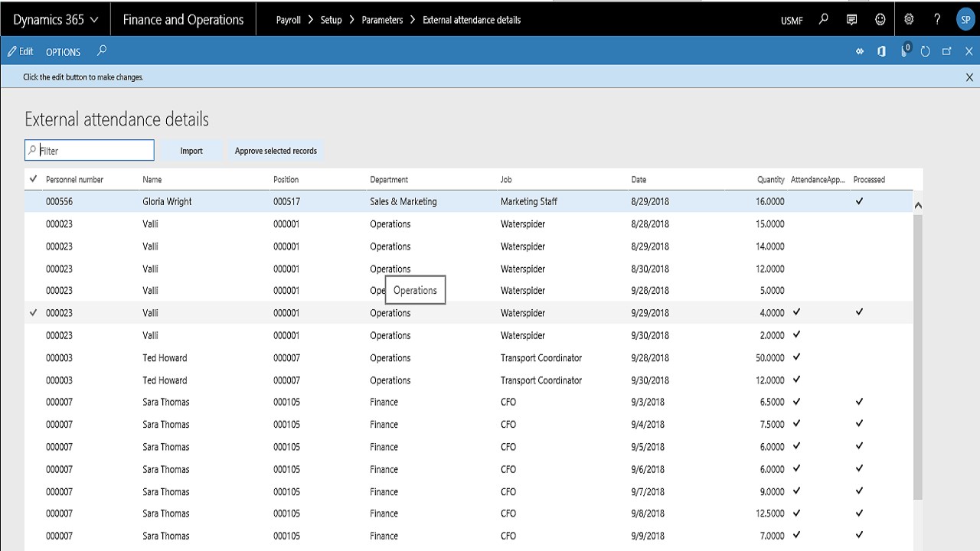The width and height of the screenshot is (980, 551).
Task: Open the Personnel number column header menu
Action: click(74, 180)
